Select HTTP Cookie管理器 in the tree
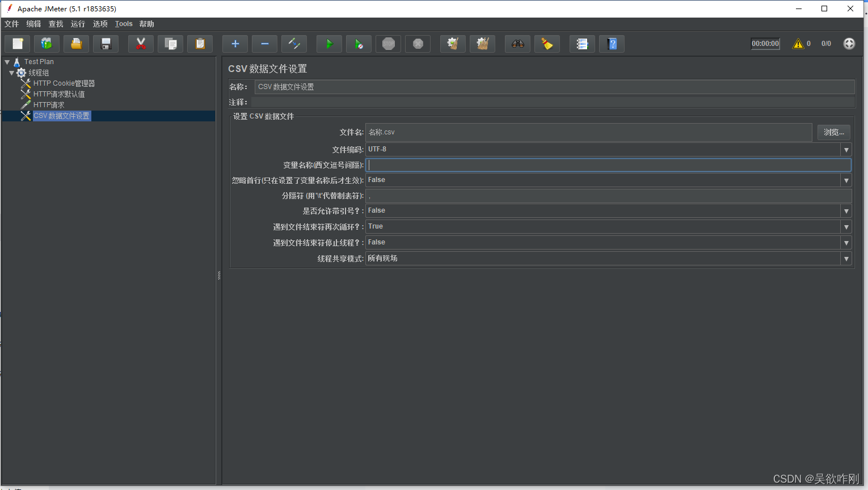868x490 pixels. 64,83
